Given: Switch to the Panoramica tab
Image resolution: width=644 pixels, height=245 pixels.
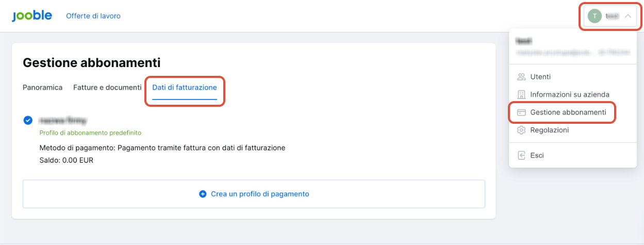Looking at the screenshot, I should coord(42,88).
